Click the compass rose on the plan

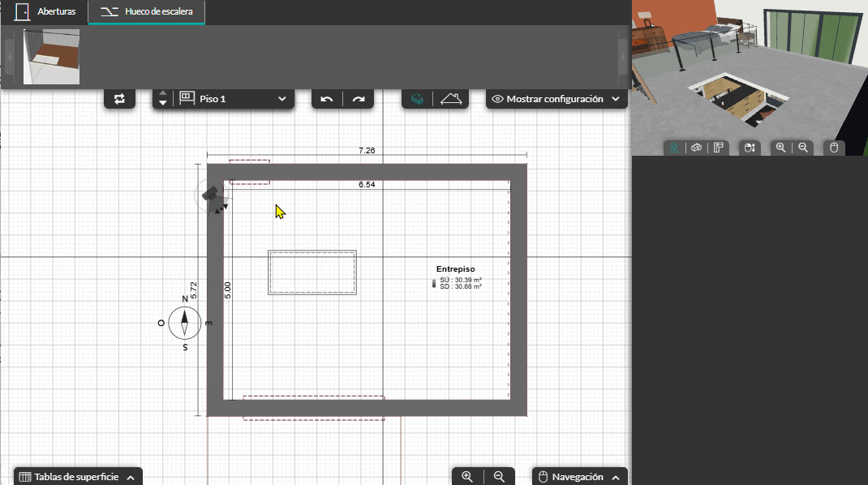coord(184,323)
